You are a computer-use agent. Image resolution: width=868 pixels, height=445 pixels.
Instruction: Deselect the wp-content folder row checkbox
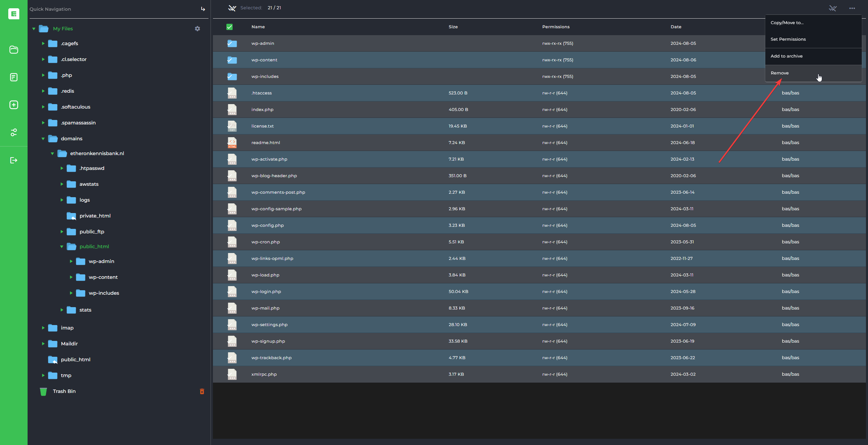coord(232,60)
